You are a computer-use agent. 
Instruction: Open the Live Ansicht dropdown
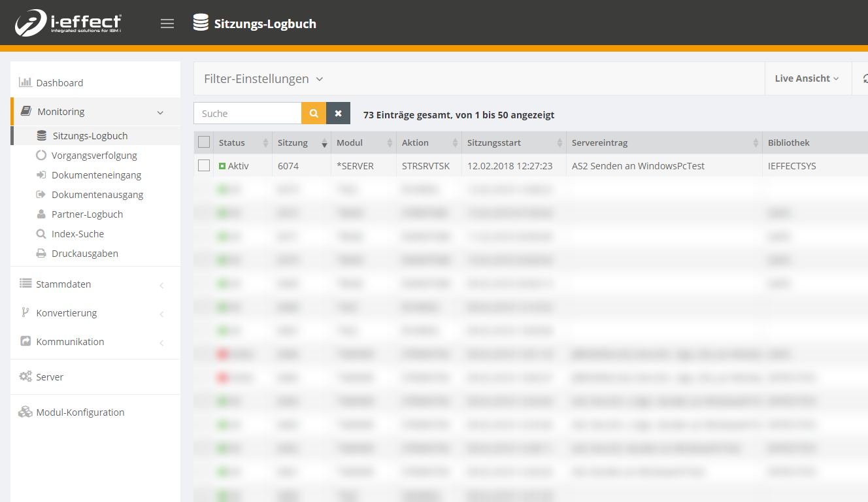pos(807,78)
